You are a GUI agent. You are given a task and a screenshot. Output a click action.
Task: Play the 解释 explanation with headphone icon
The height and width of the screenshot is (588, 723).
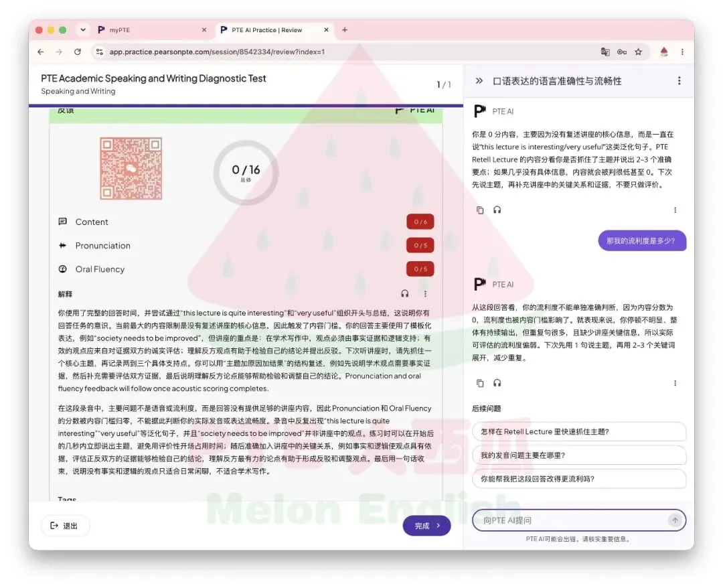pyautogui.click(x=405, y=294)
